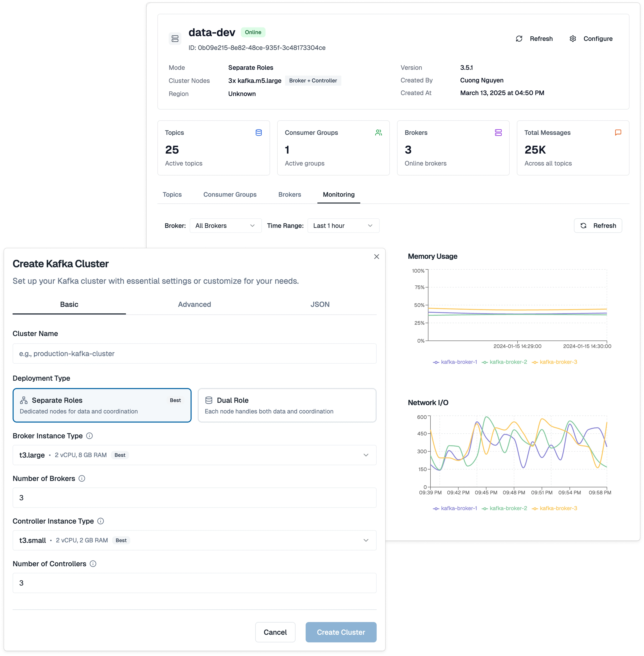This screenshot has height=656, width=644.
Task: Select the Separate Roles deployment type
Action: 102,405
